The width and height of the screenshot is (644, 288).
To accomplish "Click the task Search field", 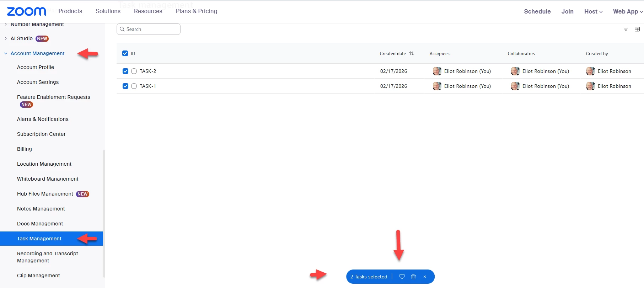I will coord(149,29).
